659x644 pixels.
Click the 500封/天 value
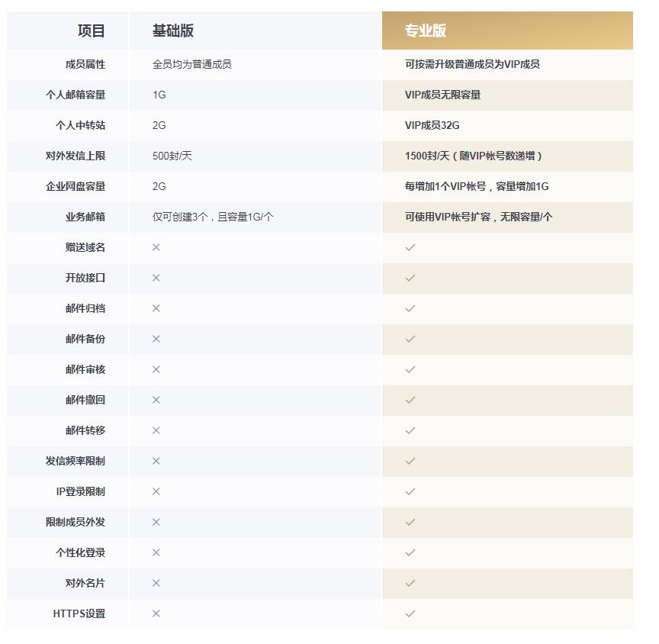tap(172, 156)
